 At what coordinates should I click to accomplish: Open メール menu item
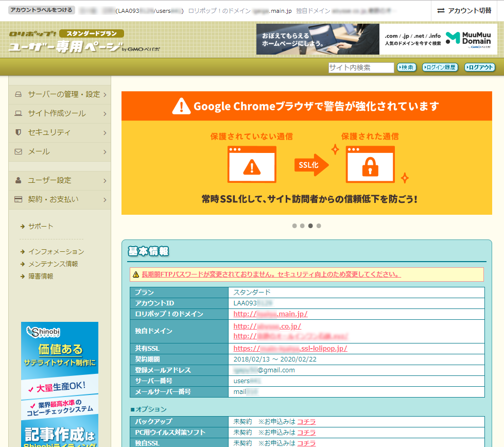tap(60, 152)
